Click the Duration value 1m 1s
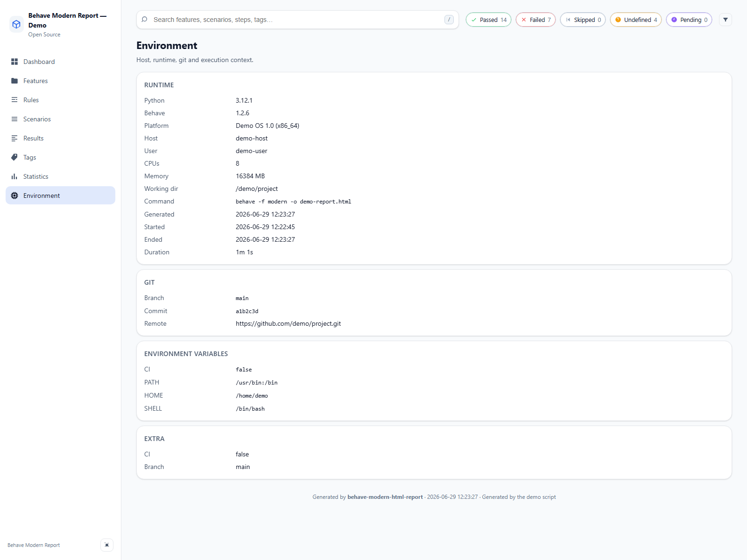 (x=244, y=252)
